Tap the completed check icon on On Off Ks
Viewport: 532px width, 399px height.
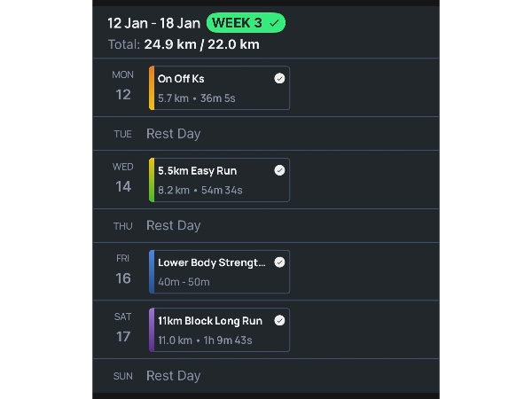(279, 79)
